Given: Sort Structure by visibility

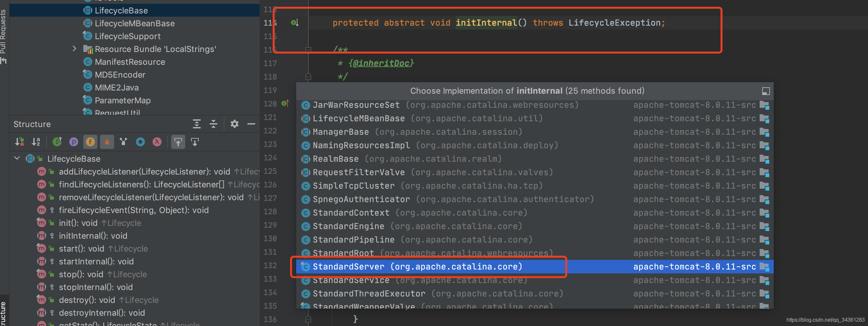Looking at the screenshot, I should click(20, 142).
